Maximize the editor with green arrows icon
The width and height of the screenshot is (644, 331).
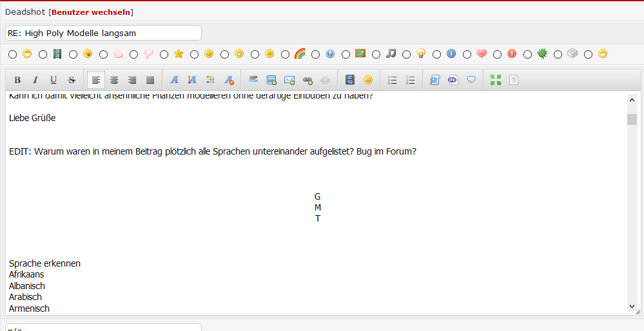pos(496,80)
